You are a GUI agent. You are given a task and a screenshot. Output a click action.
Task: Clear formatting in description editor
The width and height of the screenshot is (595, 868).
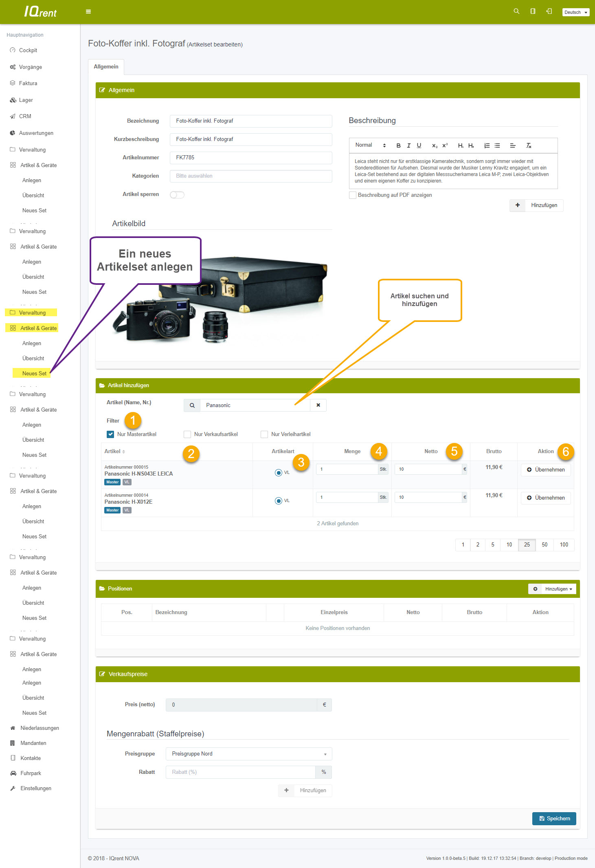click(529, 145)
